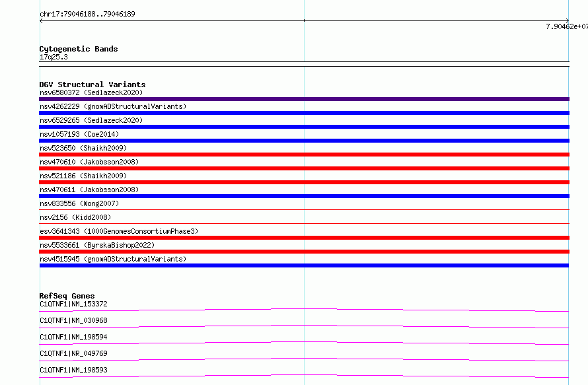The width and height of the screenshot is (588, 385).
Task: Click the magenta line for NR_049769
Action: (304, 359)
